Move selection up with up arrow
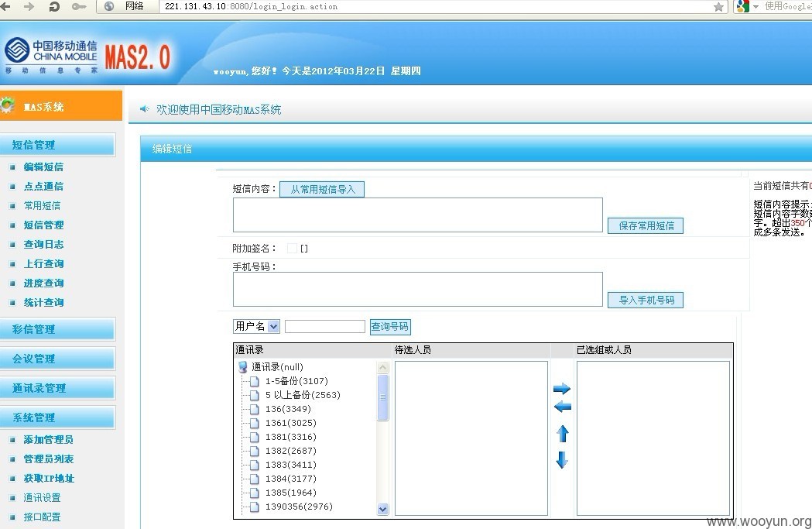Image resolution: width=812 pixels, height=529 pixels. click(x=563, y=433)
